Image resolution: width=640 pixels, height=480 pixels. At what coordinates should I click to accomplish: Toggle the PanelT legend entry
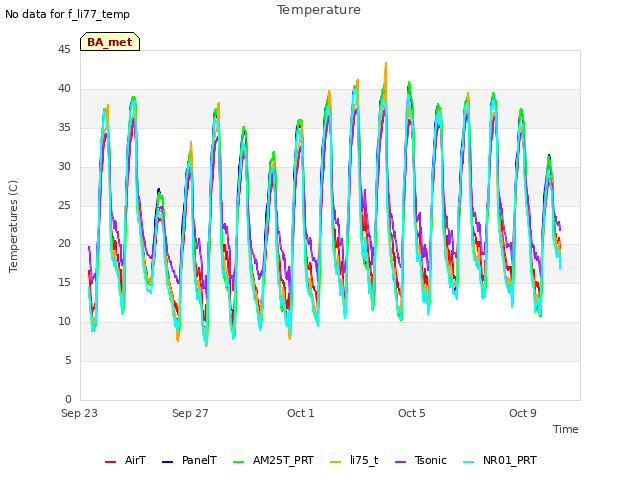coord(189,460)
